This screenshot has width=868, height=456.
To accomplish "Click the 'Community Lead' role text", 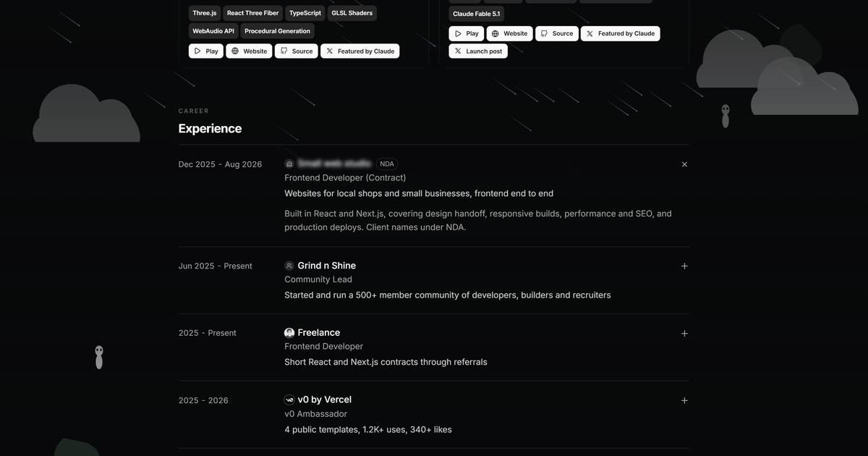I will point(319,279).
